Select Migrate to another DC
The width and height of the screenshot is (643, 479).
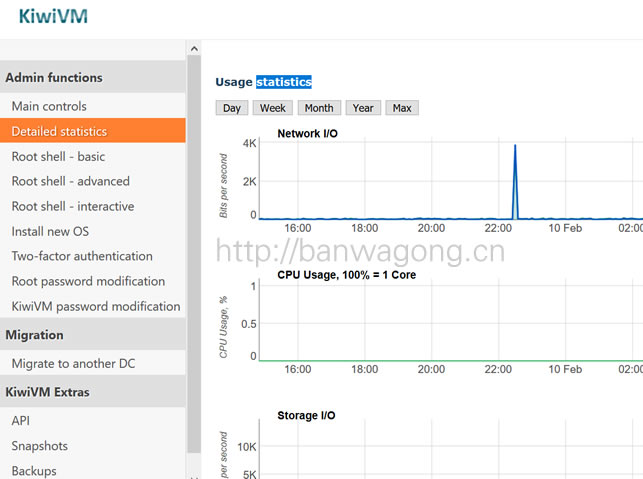click(x=73, y=363)
